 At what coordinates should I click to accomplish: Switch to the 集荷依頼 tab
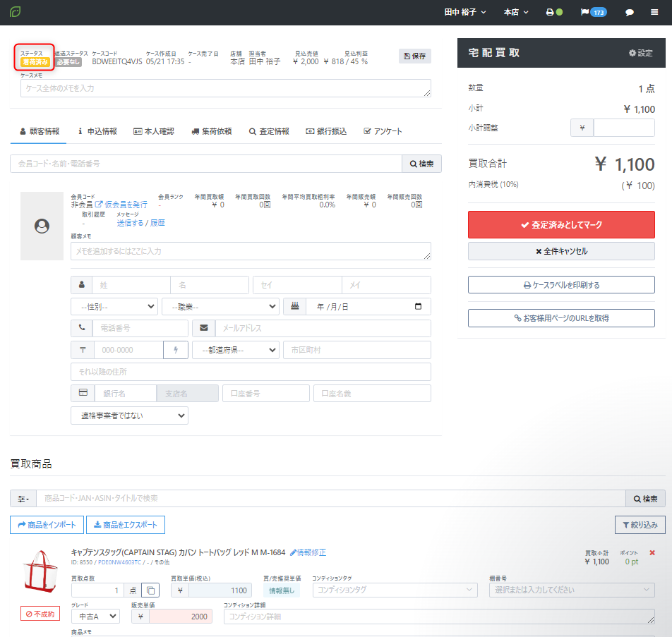pyautogui.click(x=212, y=131)
